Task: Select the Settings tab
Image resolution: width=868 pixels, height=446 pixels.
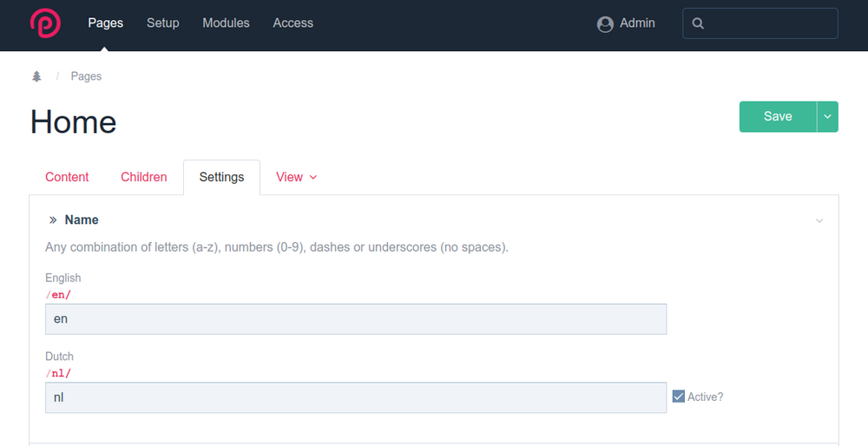Action: tap(221, 177)
